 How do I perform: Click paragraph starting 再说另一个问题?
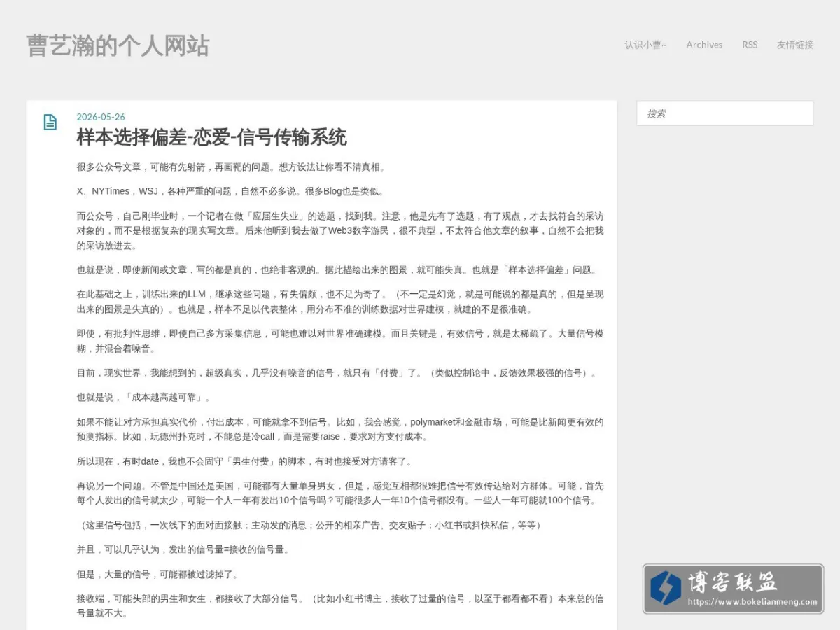tap(340, 493)
